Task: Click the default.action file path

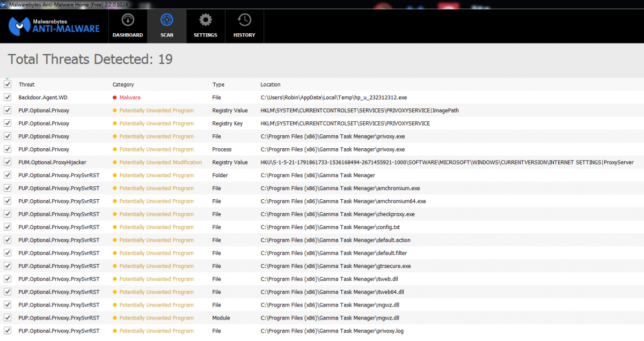Action: (335, 240)
